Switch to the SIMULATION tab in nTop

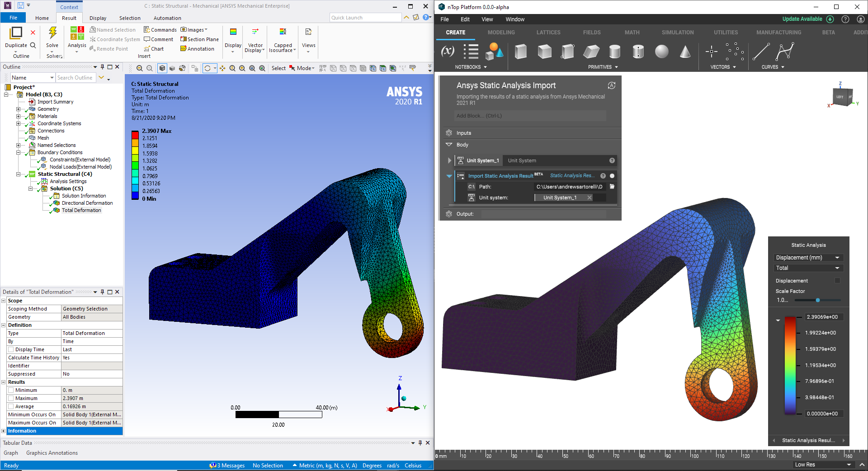pyautogui.click(x=678, y=33)
